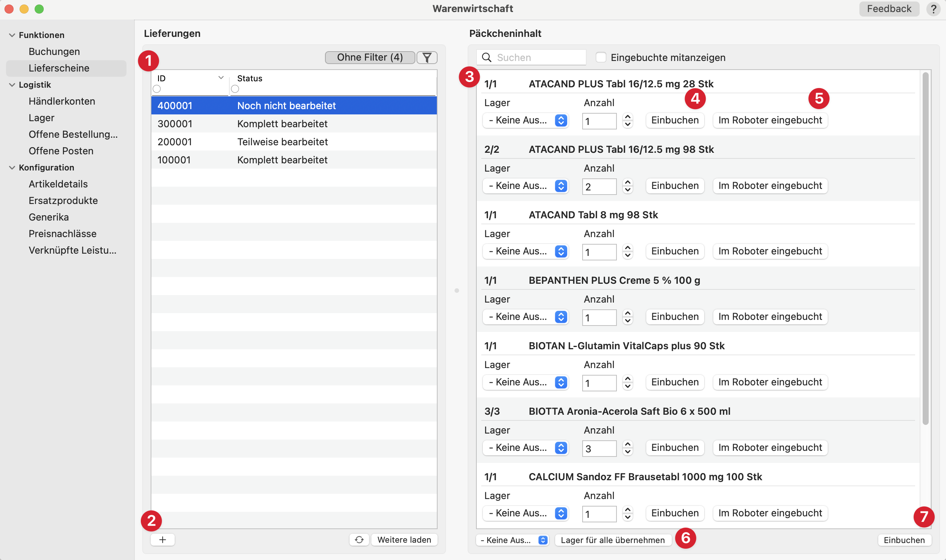
Task: Select delivery row 300001
Action: [294, 124]
